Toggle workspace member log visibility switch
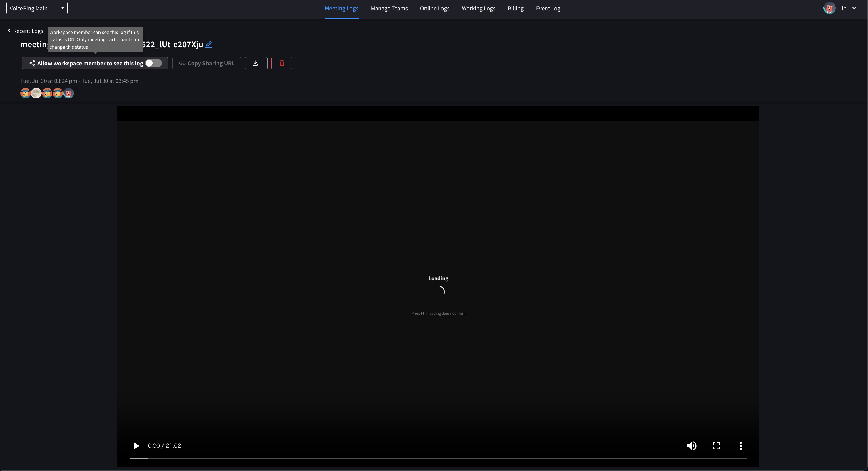This screenshot has width=868, height=471. pos(153,63)
